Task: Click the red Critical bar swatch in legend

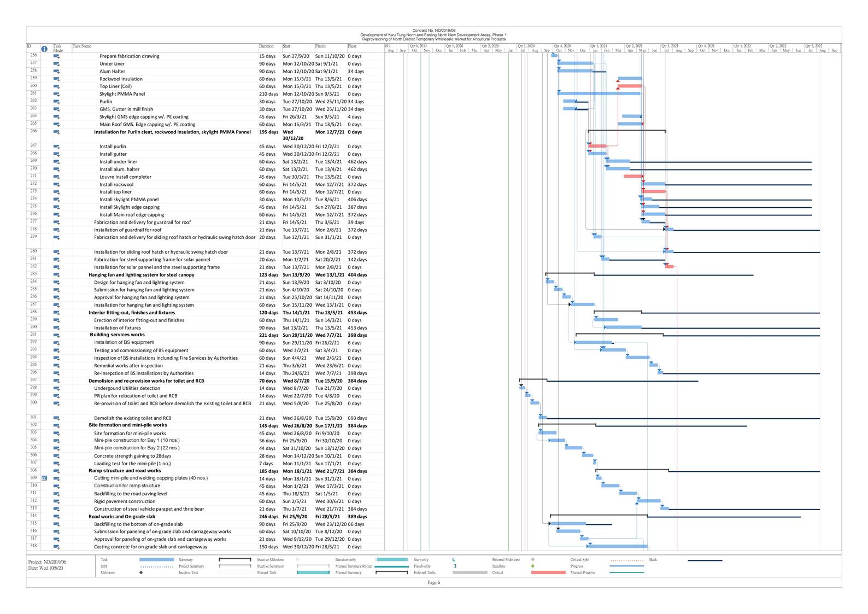Action: (548, 572)
